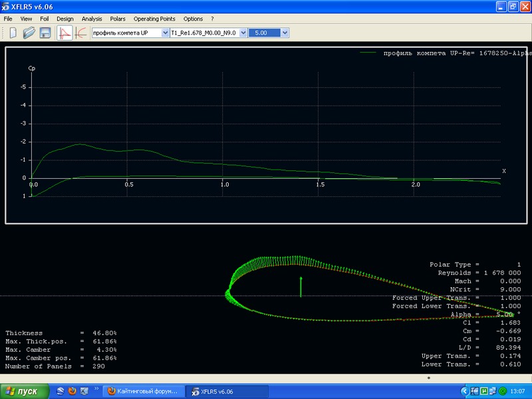This screenshot has height=399, width=532.
Task: Click the Windows Start button
Action: point(24,392)
